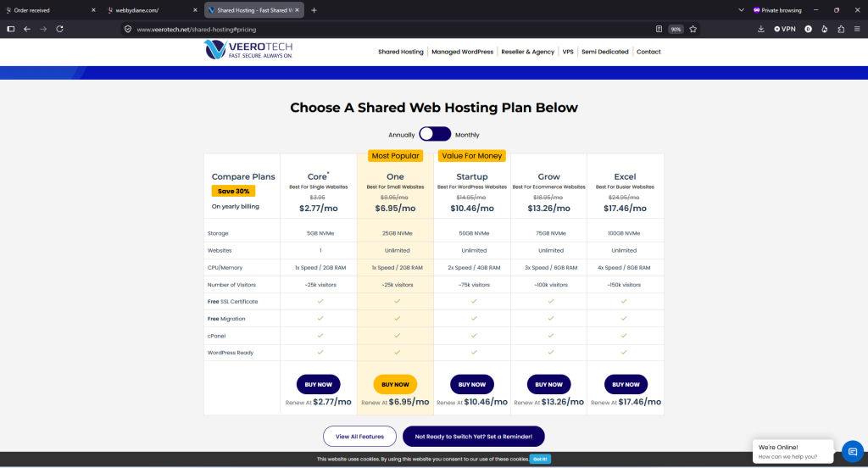Screen dimensions: 868x468
Task: Click the Value For Money badge
Action: coord(471,156)
